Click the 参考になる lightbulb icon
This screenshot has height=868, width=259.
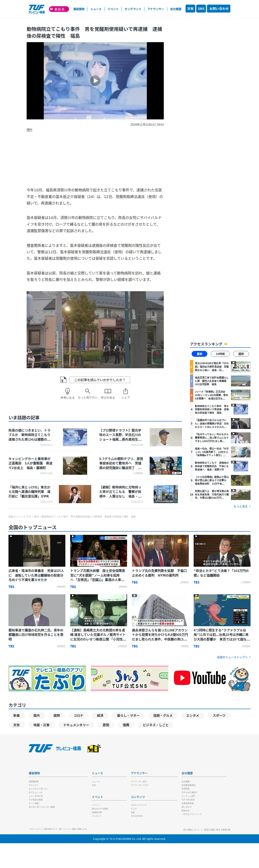[x=67, y=391]
